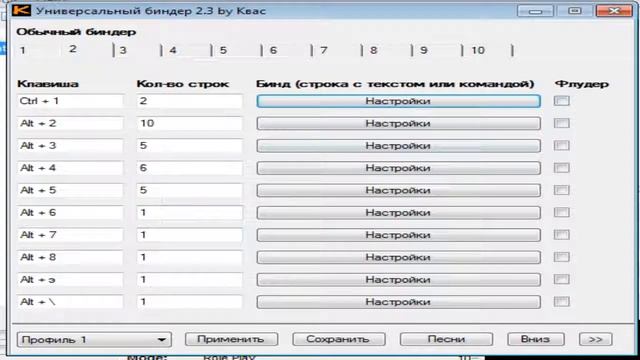Click the Alt + 8 key field

click(70, 257)
